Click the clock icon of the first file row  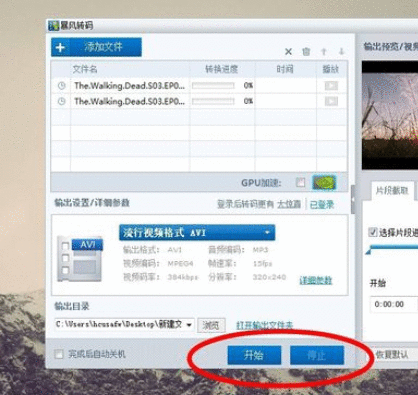click(61, 86)
